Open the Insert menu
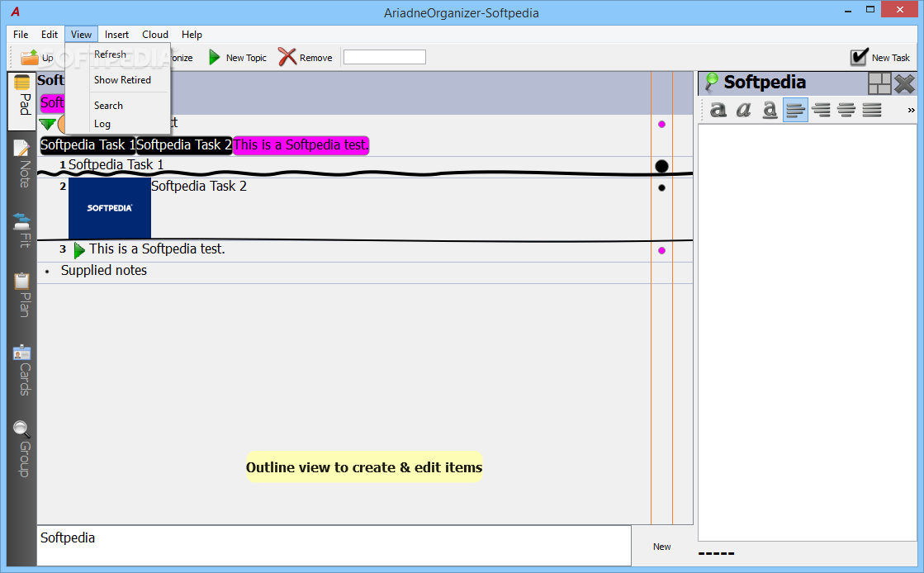 tap(116, 34)
